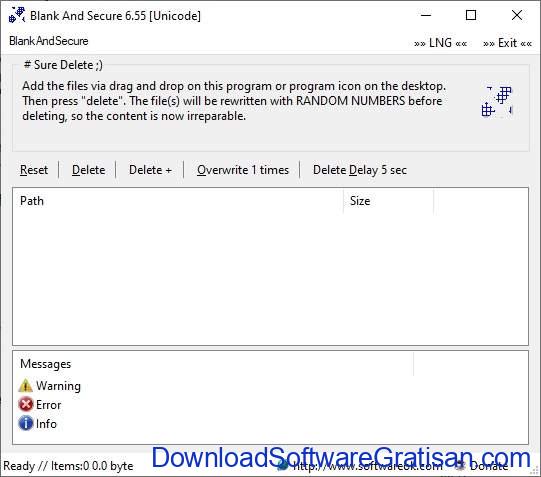Click the yellow Warning icon
The height and width of the screenshot is (477, 541).
tap(26, 386)
